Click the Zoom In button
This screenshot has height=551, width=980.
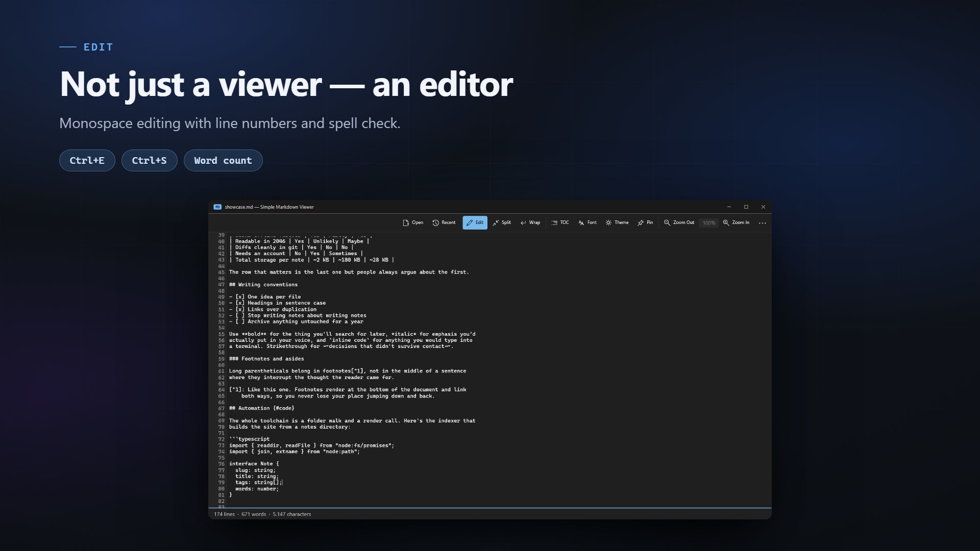point(736,222)
